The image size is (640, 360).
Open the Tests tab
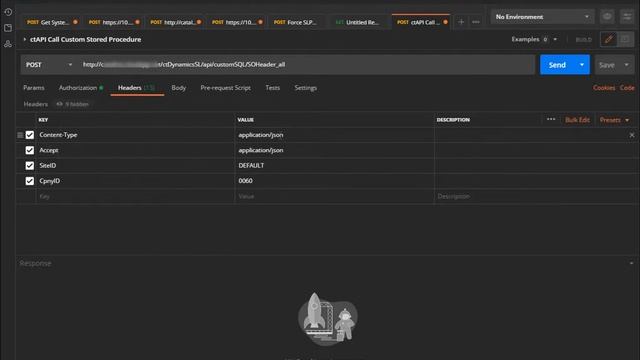tap(272, 88)
